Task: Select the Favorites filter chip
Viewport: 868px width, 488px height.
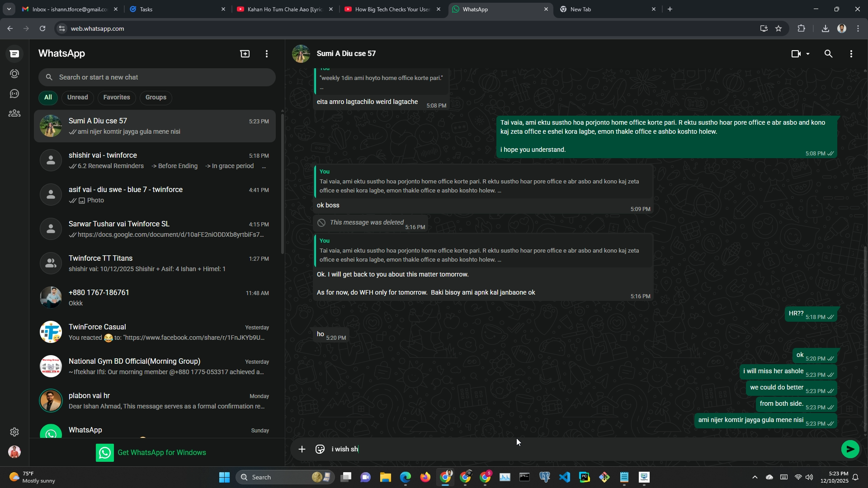Action: point(117,97)
